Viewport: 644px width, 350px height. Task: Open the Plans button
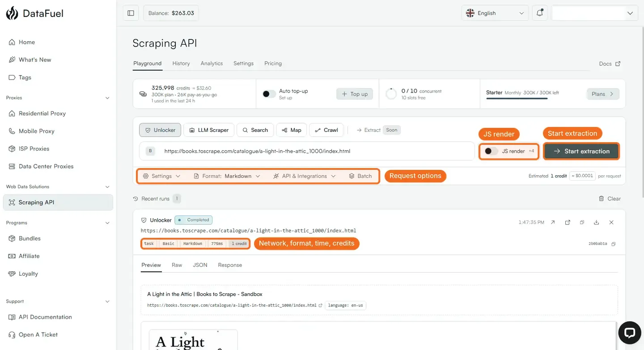(603, 94)
